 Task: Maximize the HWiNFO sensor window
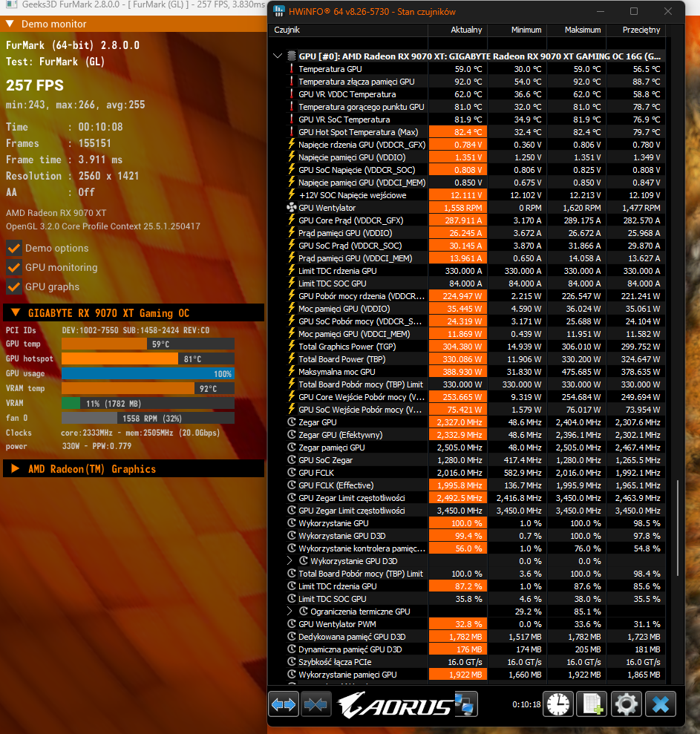coord(633,11)
